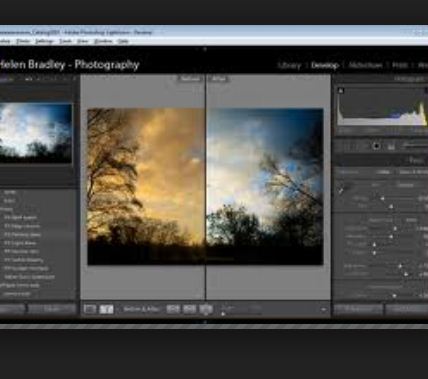Open the Photo menu

coord(23,41)
